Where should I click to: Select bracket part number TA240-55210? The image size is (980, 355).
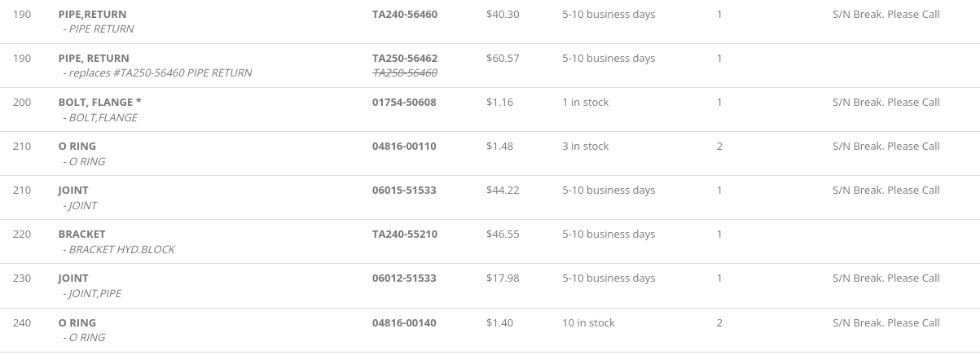(x=405, y=234)
